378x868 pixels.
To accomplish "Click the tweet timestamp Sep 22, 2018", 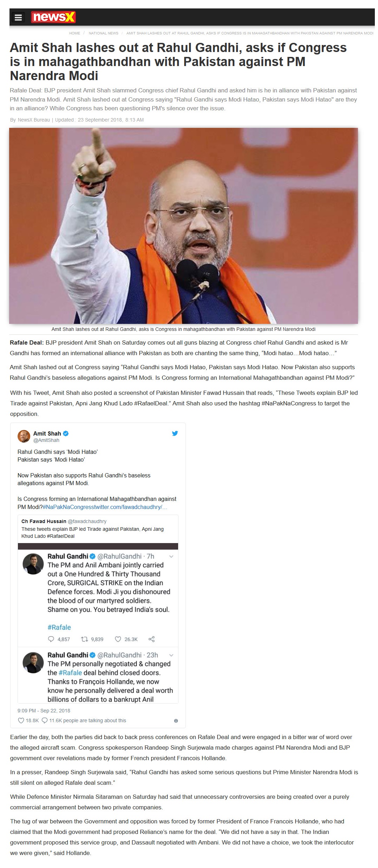I will tap(44, 711).
